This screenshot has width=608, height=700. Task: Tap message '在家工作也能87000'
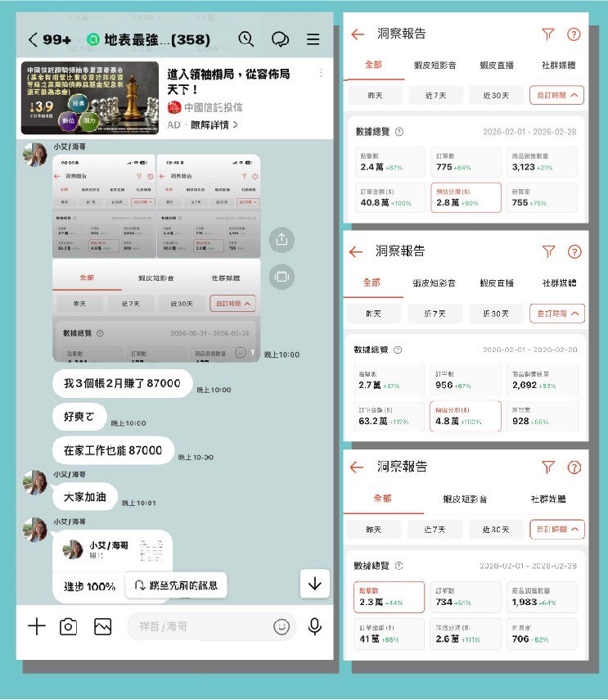click(113, 450)
